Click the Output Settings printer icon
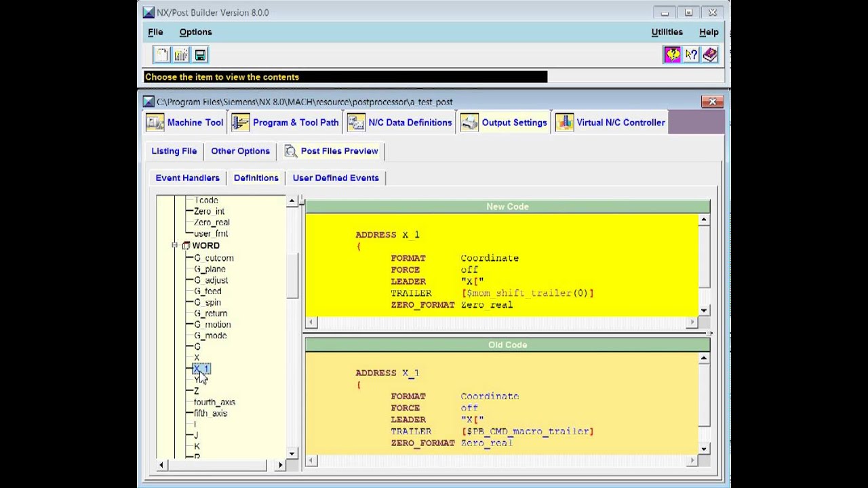The height and width of the screenshot is (488, 868). [469, 123]
